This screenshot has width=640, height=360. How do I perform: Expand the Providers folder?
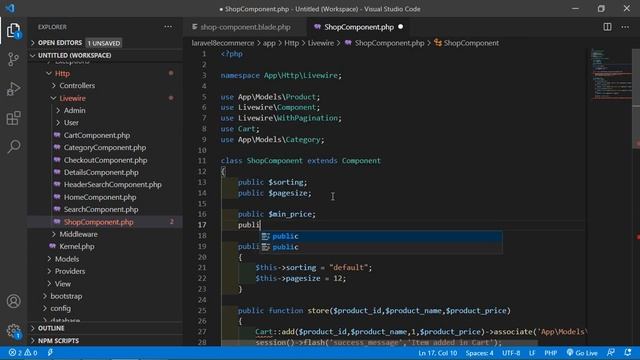[70, 271]
